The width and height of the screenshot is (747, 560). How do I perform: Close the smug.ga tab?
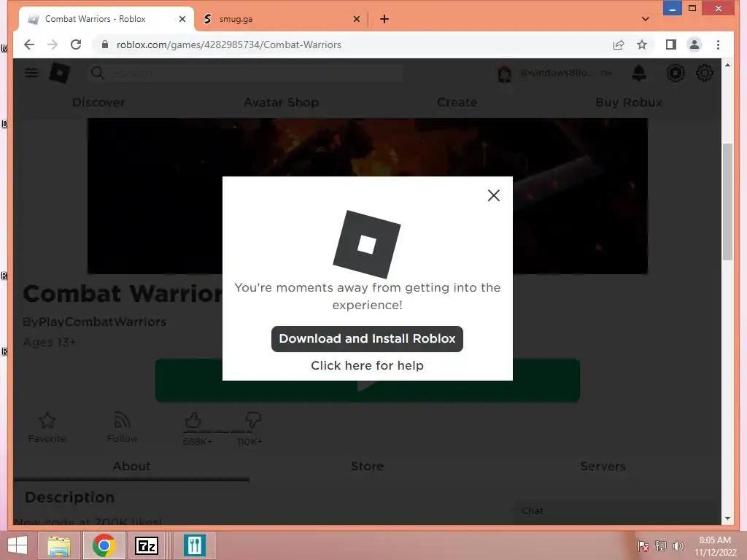(356, 19)
